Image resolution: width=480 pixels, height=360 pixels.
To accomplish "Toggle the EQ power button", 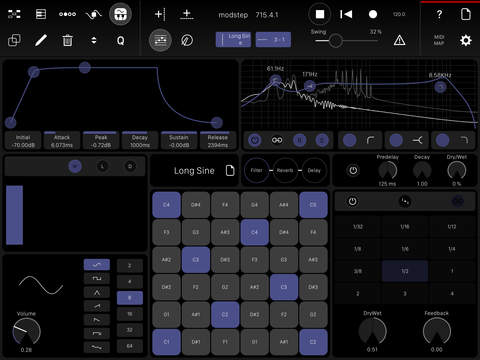I will [x=255, y=140].
